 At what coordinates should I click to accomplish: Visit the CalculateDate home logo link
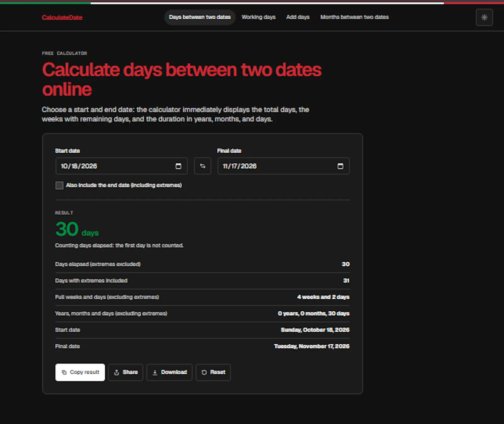tap(62, 18)
